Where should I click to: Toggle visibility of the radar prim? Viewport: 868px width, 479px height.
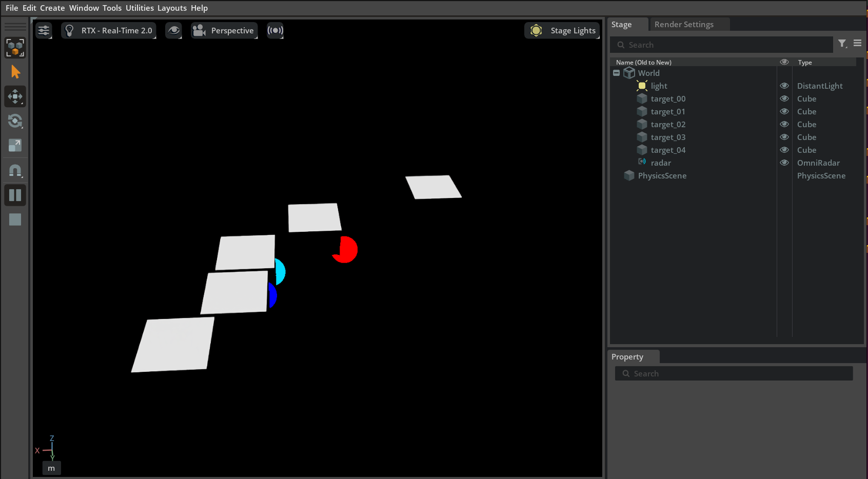point(784,163)
